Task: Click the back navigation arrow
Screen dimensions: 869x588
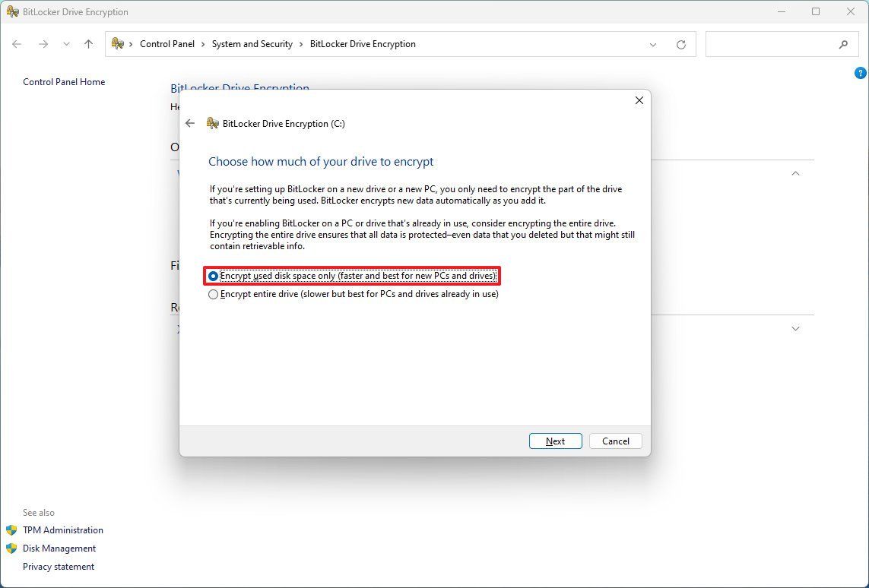Action: coord(17,44)
